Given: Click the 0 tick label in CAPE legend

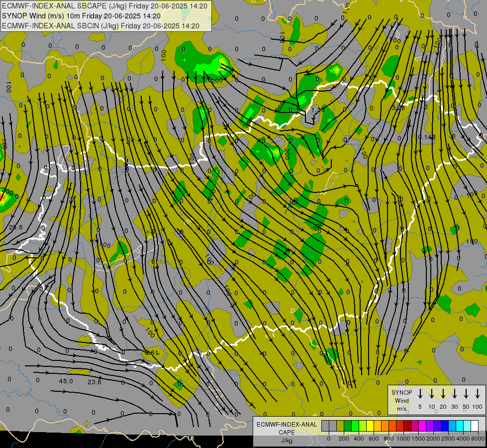Looking at the screenshot, I should (329, 439).
